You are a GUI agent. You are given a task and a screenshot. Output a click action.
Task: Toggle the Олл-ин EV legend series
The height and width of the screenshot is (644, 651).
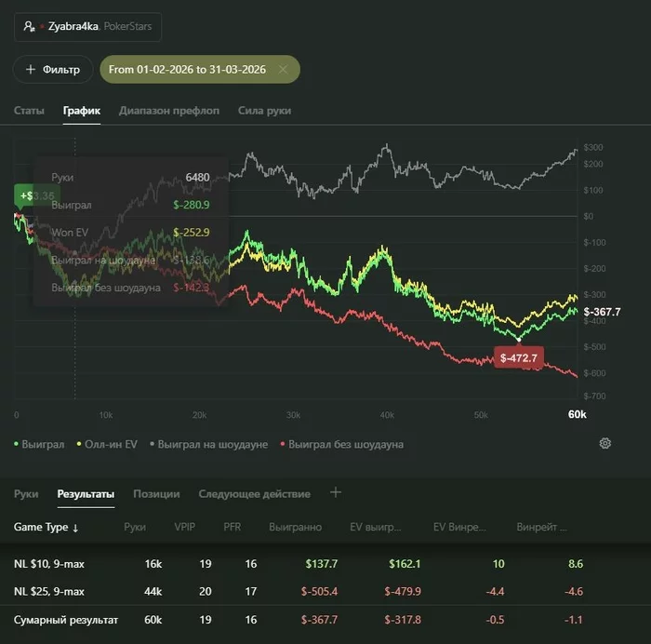107,444
